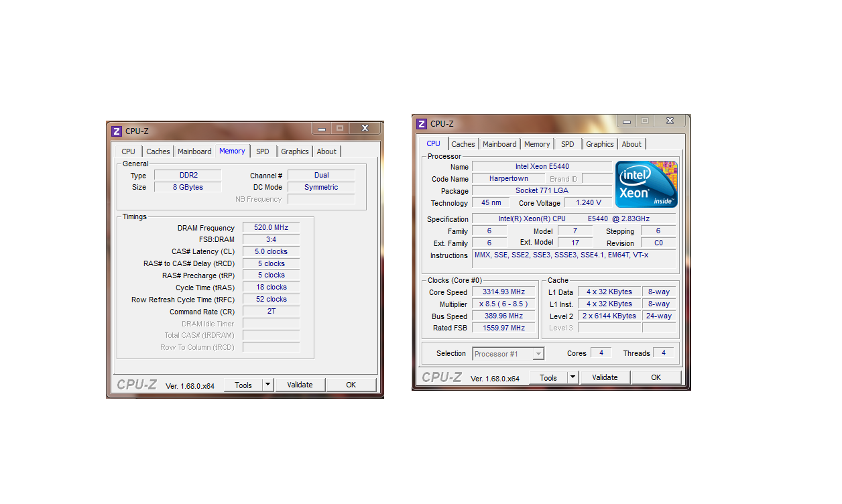Click the empty Brand ID field
842x504 pixels.
pos(597,179)
